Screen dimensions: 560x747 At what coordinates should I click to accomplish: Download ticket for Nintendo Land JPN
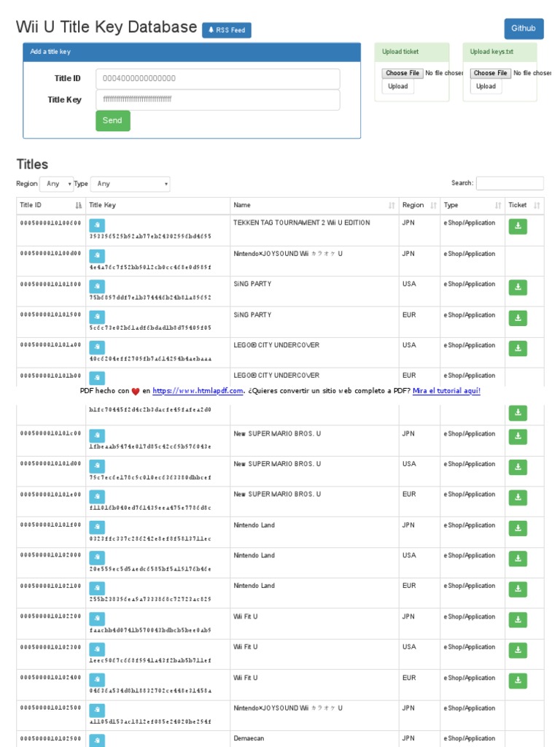(x=518, y=528)
